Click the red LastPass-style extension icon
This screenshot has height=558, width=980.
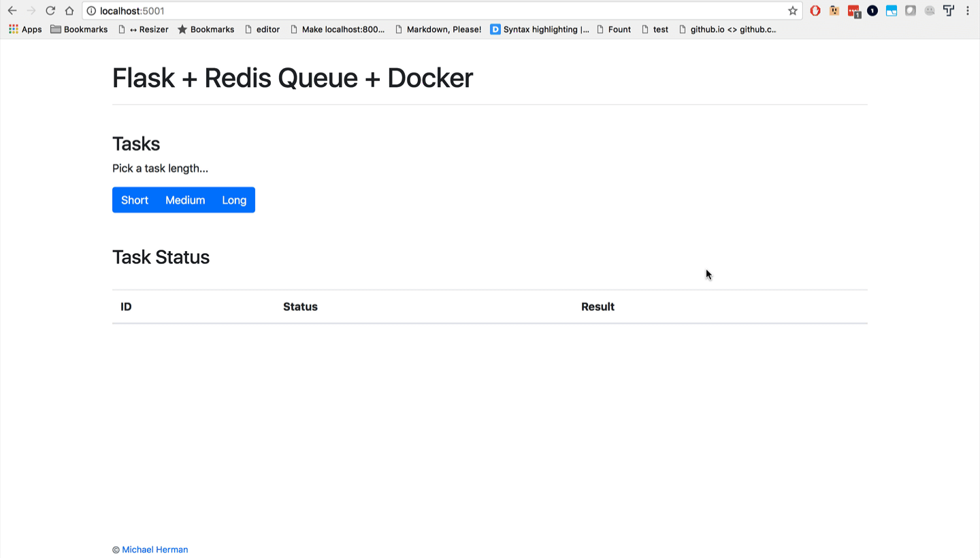pos(853,11)
